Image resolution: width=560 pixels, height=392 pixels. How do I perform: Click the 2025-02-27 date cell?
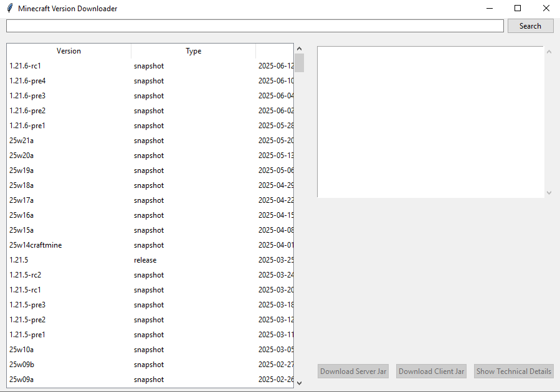[x=276, y=365]
